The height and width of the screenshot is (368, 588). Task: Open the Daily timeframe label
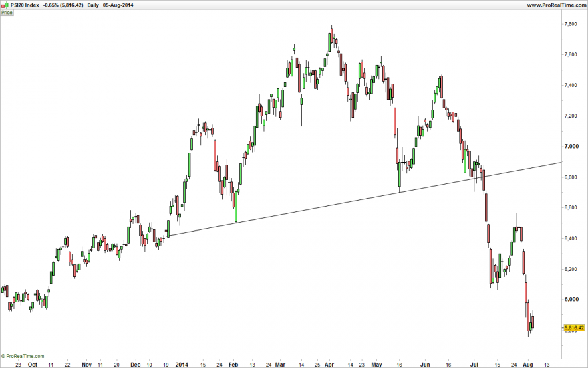click(x=93, y=5)
